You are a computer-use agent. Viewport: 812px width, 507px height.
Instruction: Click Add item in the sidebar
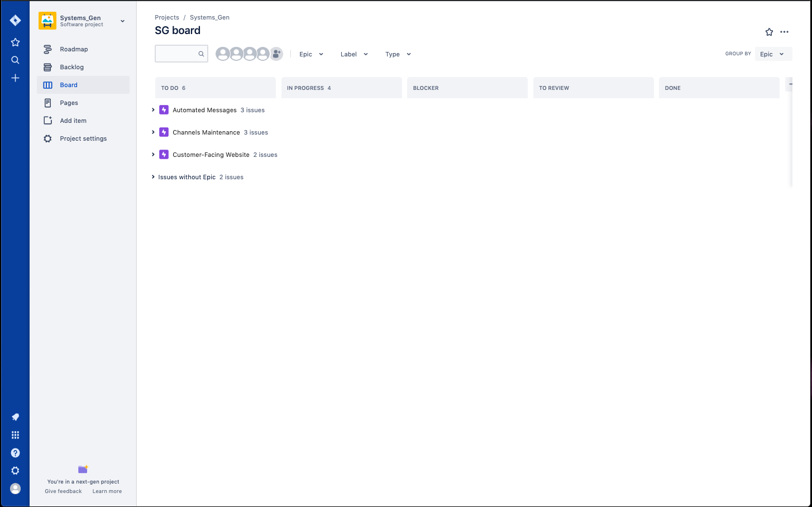[83, 121]
